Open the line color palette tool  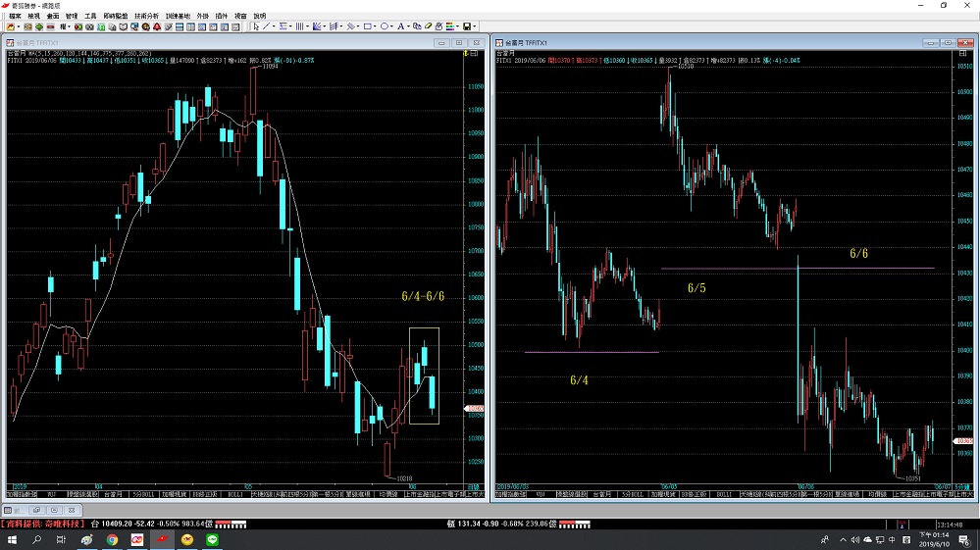[451, 26]
